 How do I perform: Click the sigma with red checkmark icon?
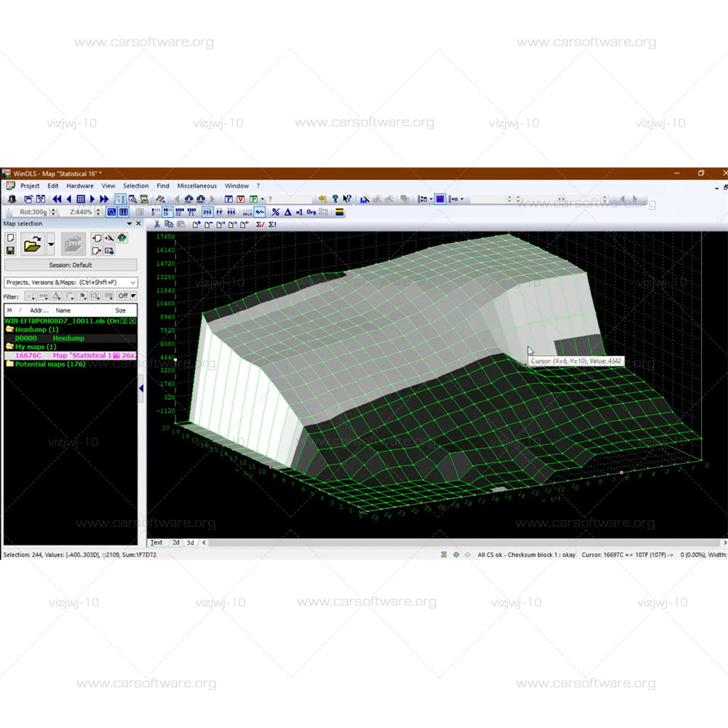click(x=260, y=224)
